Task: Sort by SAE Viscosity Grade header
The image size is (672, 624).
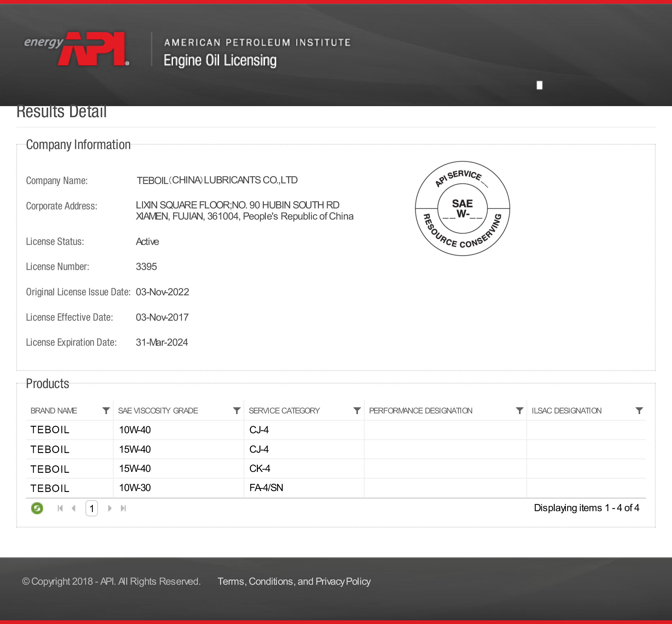Action: (x=158, y=411)
